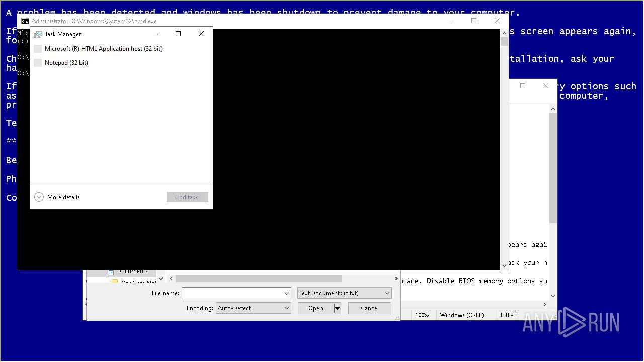This screenshot has height=362, width=644.
Task: Close the Task Manager window
Action: [201, 34]
